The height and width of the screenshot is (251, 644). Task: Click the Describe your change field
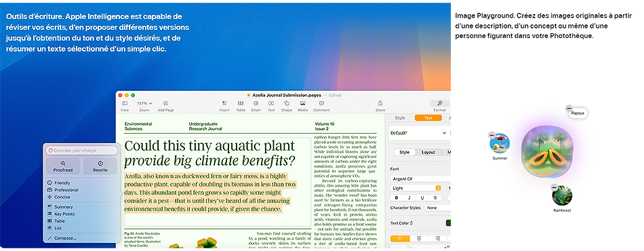click(x=82, y=151)
